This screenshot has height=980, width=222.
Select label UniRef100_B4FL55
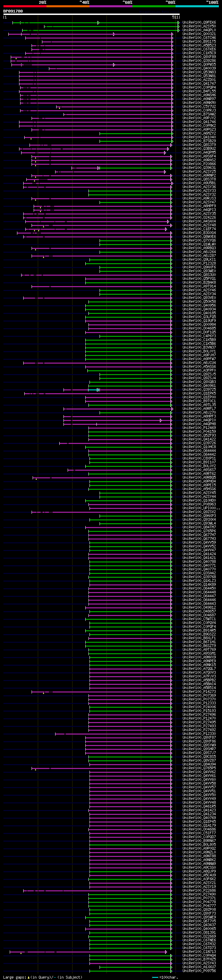[199, 91]
